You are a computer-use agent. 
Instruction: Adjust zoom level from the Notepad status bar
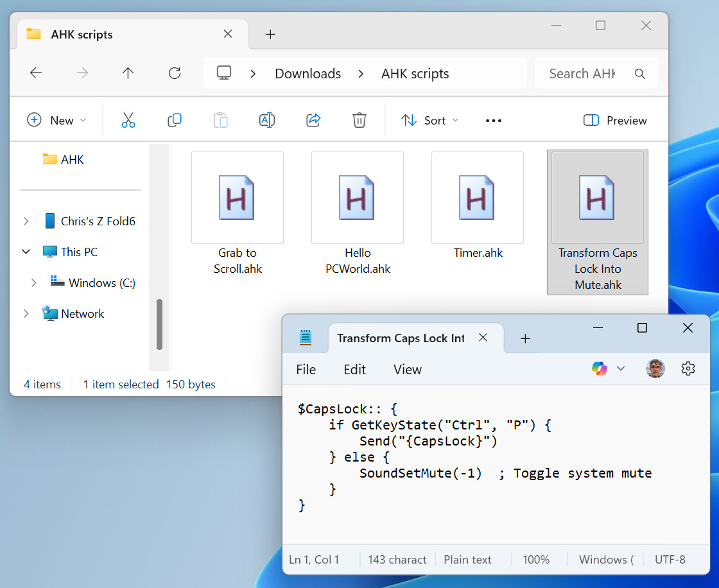coord(537,559)
